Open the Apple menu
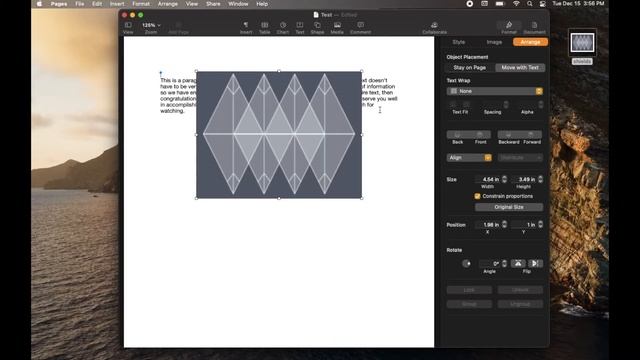Viewport: 640px width, 360px height. (x=39, y=4)
